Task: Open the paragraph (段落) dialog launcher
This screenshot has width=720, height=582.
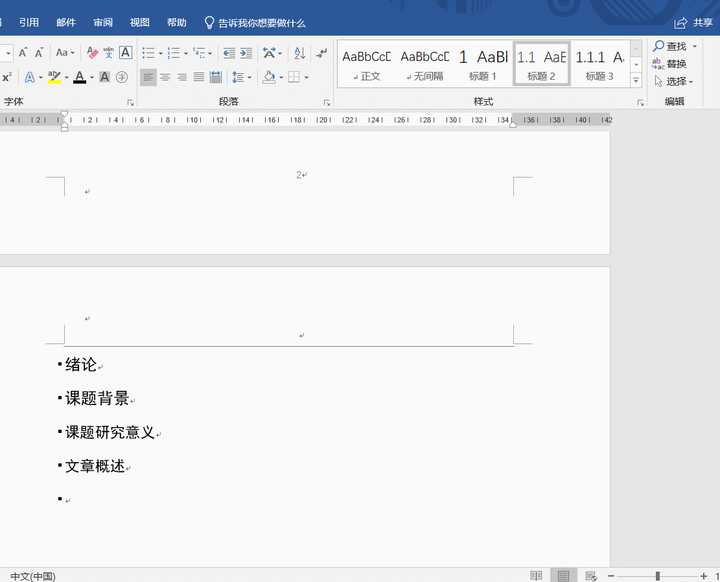Action: pos(327,102)
